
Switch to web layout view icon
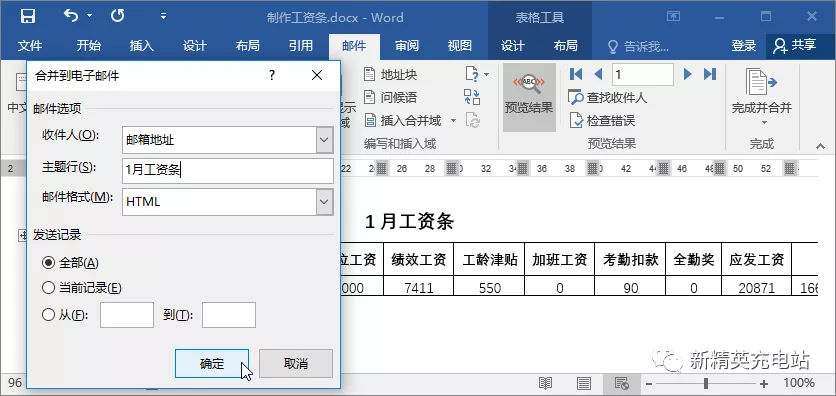[622, 383]
